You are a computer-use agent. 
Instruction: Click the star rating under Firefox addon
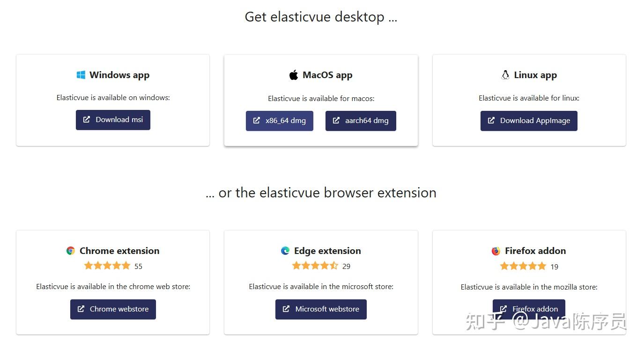(x=523, y=266)
